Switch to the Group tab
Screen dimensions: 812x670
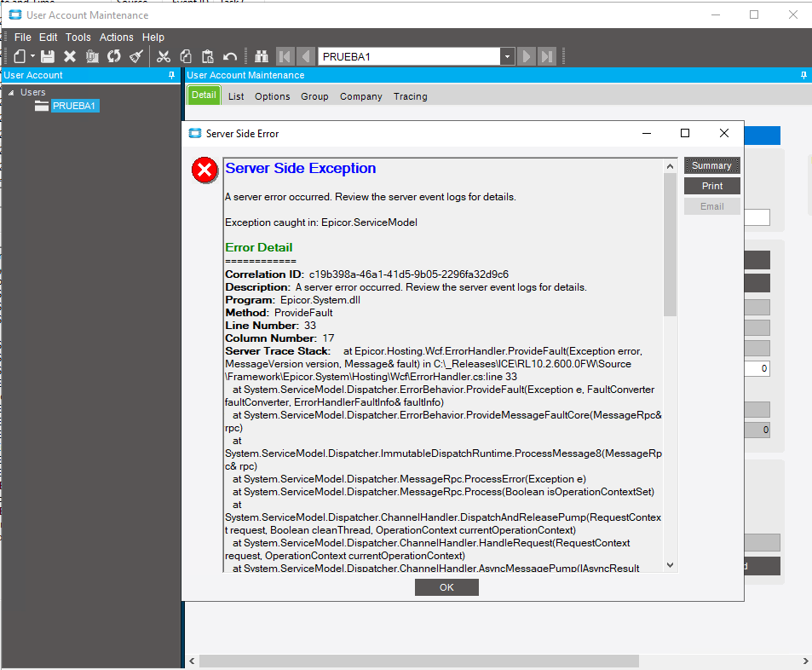click(315, 96)
